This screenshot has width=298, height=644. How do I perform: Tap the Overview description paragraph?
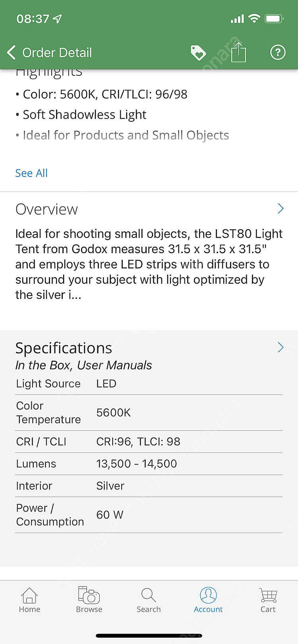149,264
